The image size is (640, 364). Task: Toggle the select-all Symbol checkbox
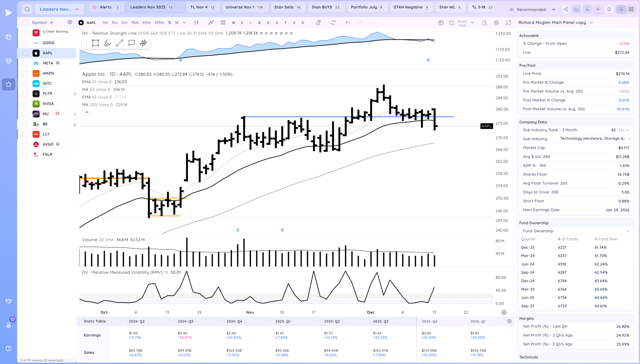pos(25,22)
